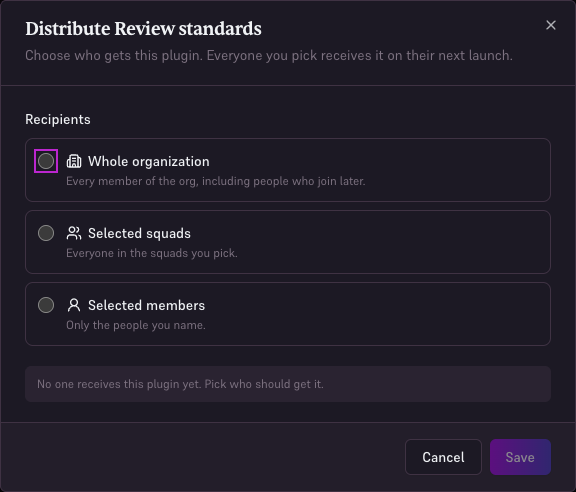Cancel the distribution dialog
Screen dimensions: 576x492
(x=443, y=457)
